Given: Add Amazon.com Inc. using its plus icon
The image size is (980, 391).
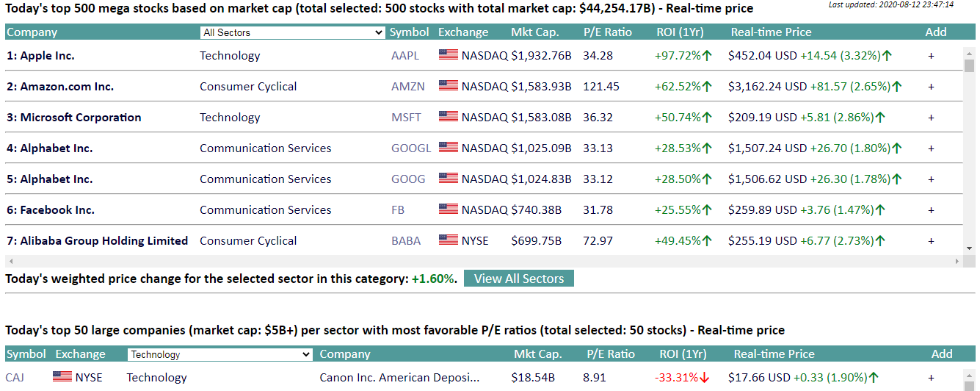Looking at the screenshot, I should (x=931, y=87).
